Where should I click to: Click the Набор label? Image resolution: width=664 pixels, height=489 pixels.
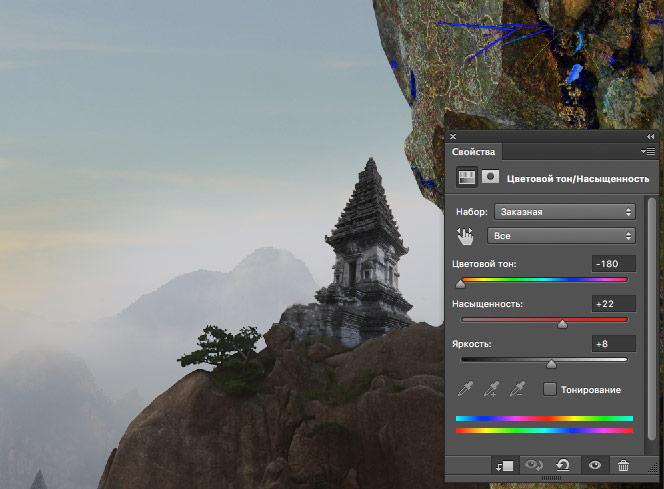[472, 212]
